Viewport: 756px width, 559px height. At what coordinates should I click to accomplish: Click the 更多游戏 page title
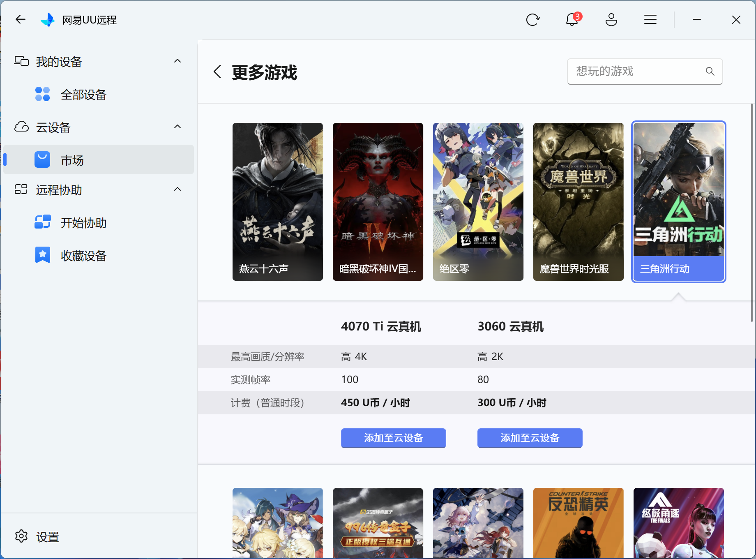[264, 72]
